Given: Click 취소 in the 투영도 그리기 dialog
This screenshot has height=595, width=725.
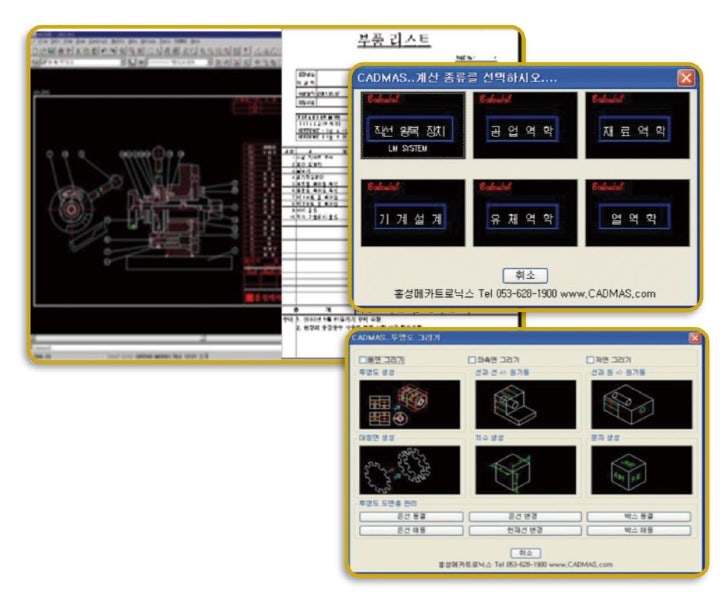Looking at the screenshot, I should [526, 553].
